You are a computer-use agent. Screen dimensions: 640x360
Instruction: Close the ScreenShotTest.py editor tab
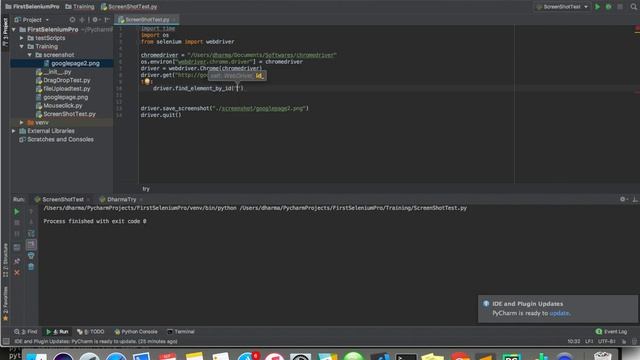(x=175, y=20)
